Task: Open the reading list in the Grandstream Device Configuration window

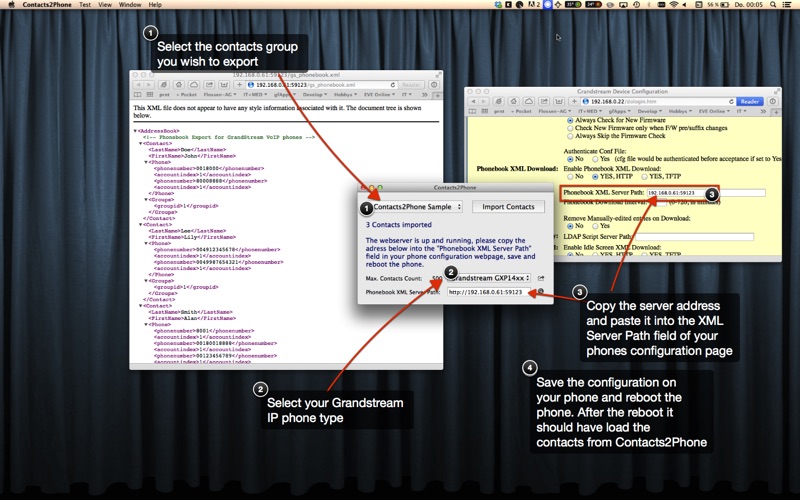Action: (472, 111)
